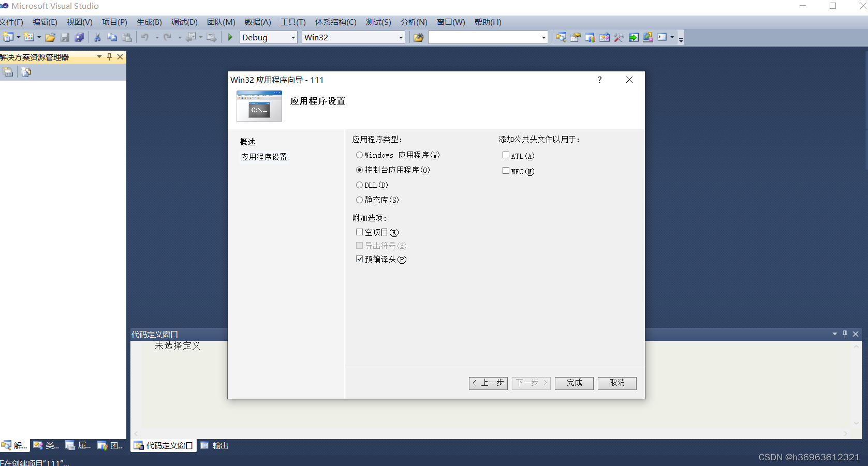Switch to the 类... class view tab
This screenshot has height=466, width=868.
[46, 445]
